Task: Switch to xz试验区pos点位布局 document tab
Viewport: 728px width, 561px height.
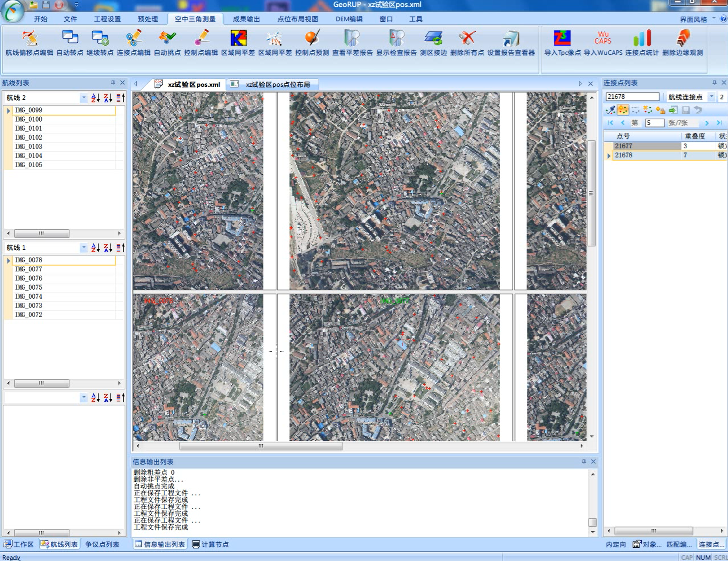Action: (x=277, y=84)
